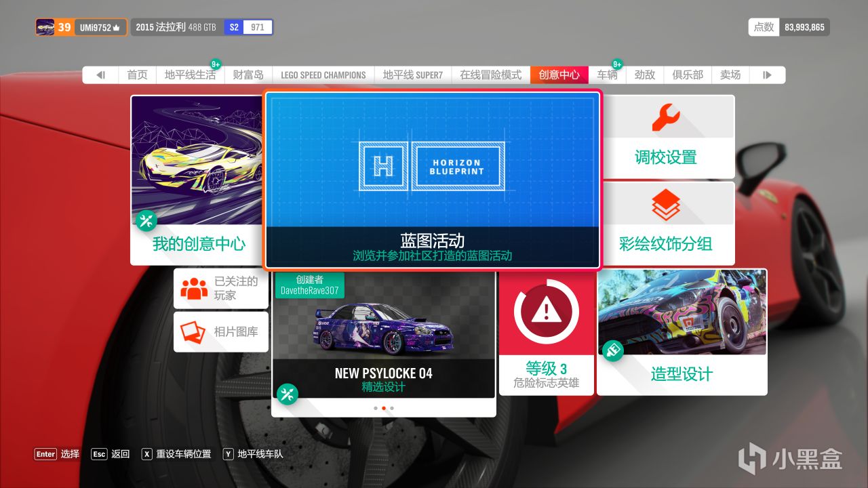
Task: Click the 点数 points label
Action: (x=764, y=27)
